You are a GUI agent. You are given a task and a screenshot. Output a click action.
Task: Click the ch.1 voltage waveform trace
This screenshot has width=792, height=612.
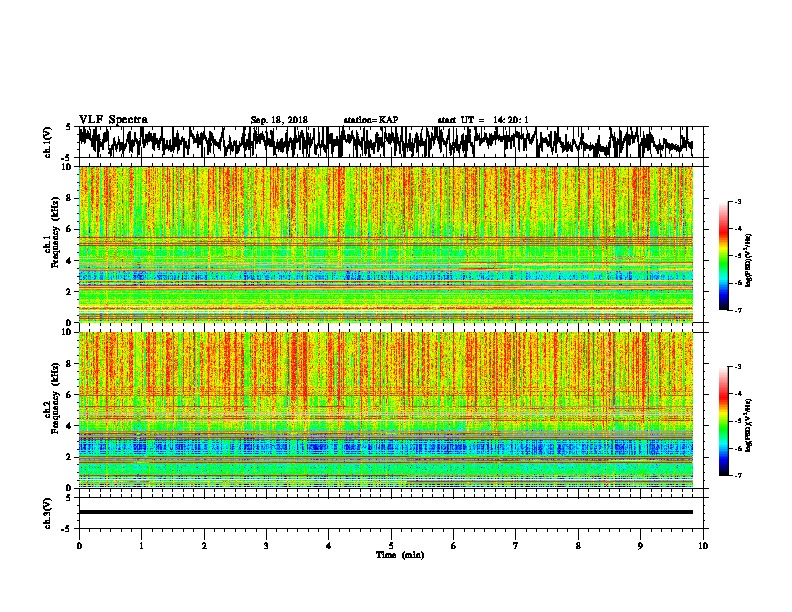(x=385, y=142)
